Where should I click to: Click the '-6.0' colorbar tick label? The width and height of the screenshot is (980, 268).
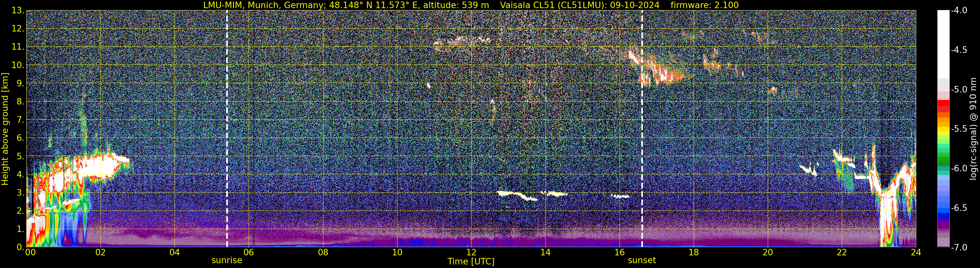point(959,168)
